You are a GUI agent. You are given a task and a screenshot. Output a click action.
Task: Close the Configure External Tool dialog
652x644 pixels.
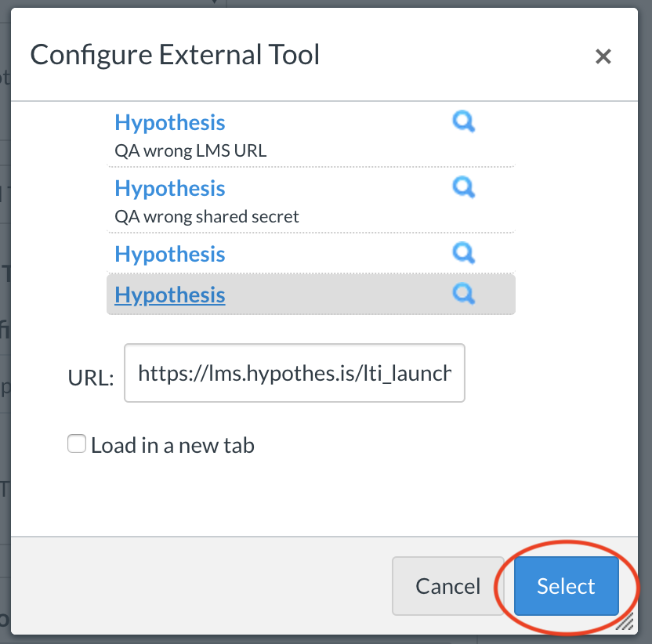point(603,56)
